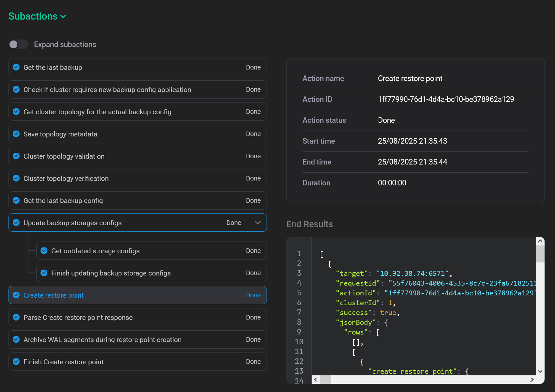Click the horizontal scrollbar right arrow in End Results
The height and width of the screenshot is (392, 555).
coord(532,380)
